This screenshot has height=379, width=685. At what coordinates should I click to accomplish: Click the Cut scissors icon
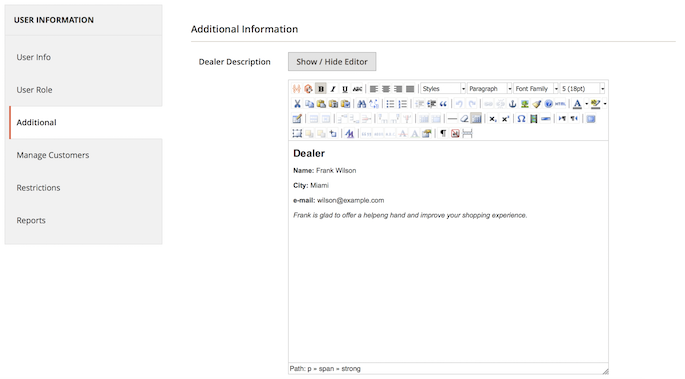click(297, 104)
